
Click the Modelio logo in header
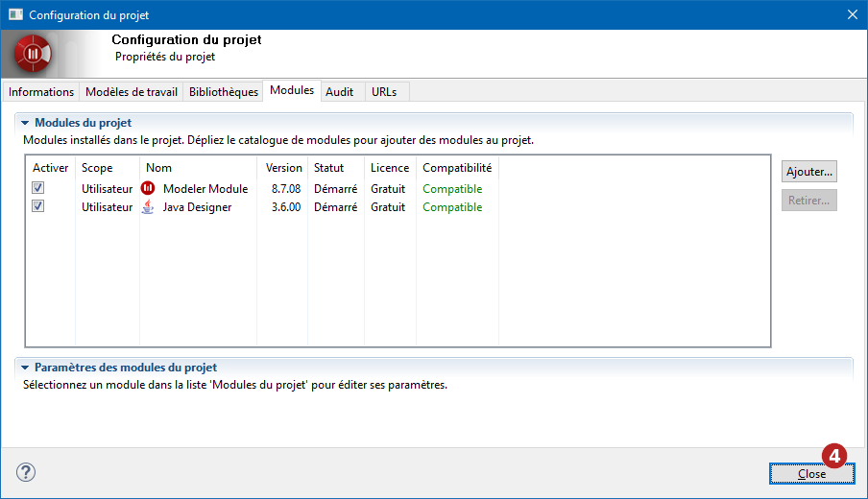click(33, 54)
